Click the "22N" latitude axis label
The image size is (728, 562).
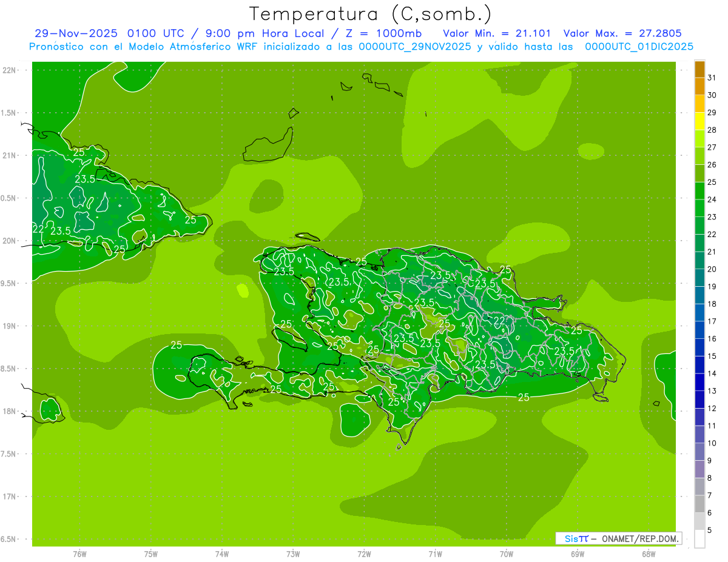pos(9,70)
